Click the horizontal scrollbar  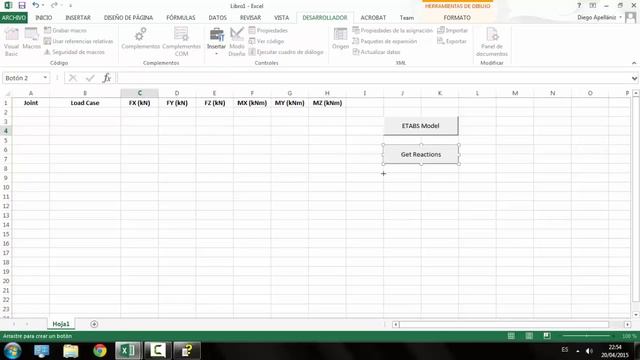click(504, 324)
